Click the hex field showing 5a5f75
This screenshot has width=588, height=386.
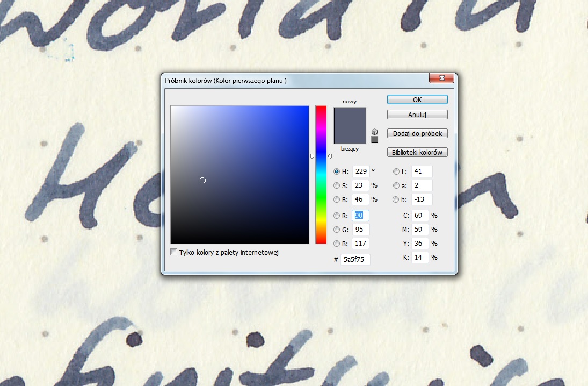[355, 260]
